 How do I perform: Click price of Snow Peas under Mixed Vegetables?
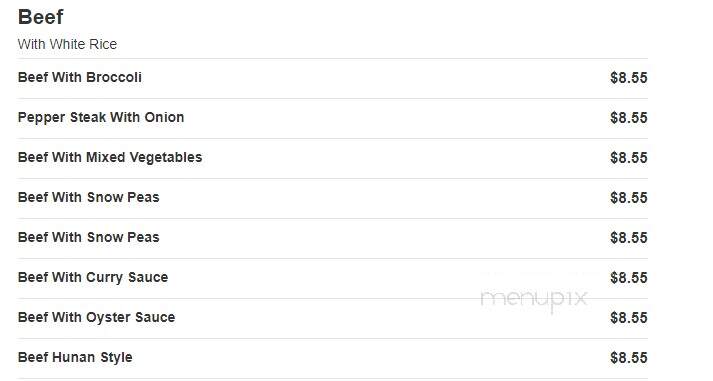[629, 198]
